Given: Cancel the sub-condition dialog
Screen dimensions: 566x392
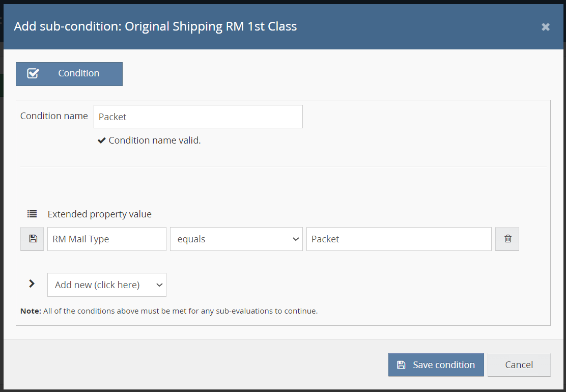Looking at the screenshot, I should point(519,365).
